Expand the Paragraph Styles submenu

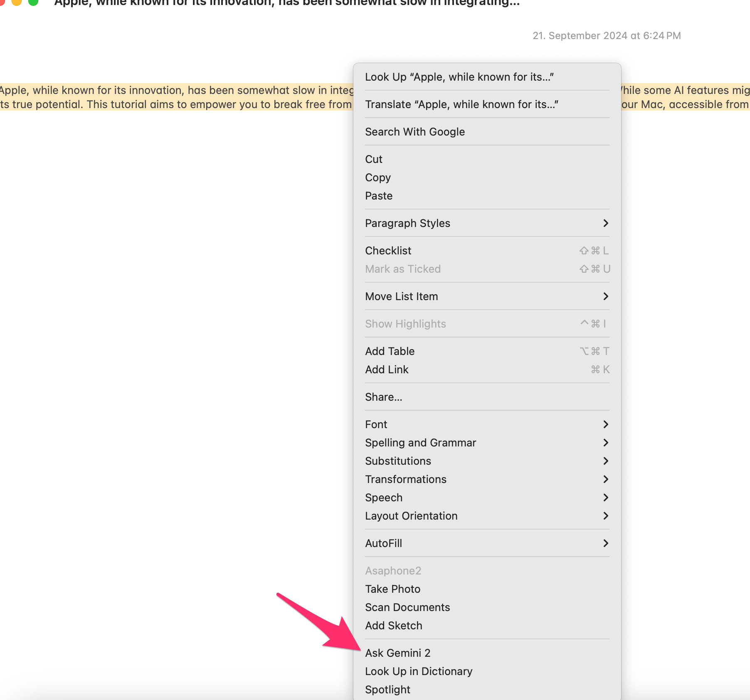(x=487, y=223)
